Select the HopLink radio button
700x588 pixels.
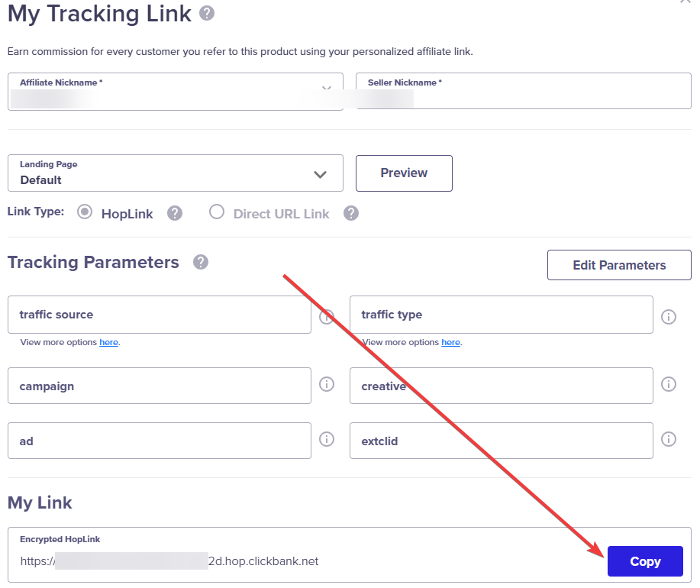point(85,212)
